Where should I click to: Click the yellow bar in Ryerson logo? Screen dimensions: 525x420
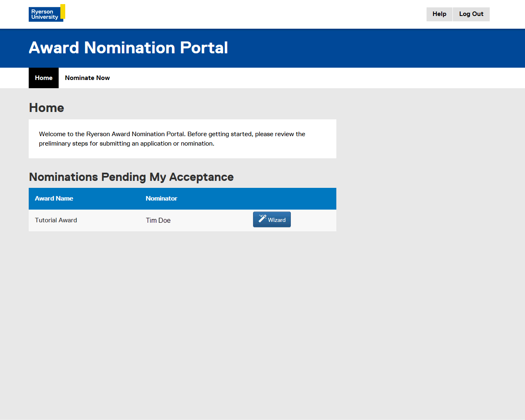(63, 11)
